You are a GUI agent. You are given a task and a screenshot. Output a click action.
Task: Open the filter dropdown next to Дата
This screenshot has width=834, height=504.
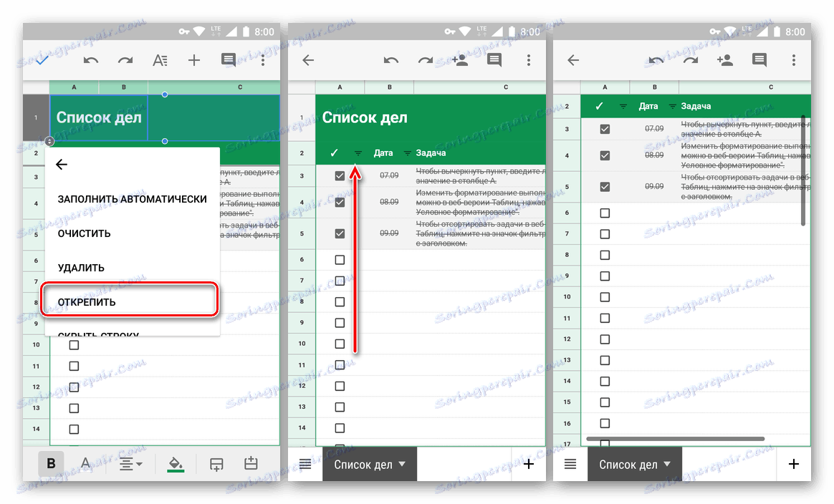358,152
